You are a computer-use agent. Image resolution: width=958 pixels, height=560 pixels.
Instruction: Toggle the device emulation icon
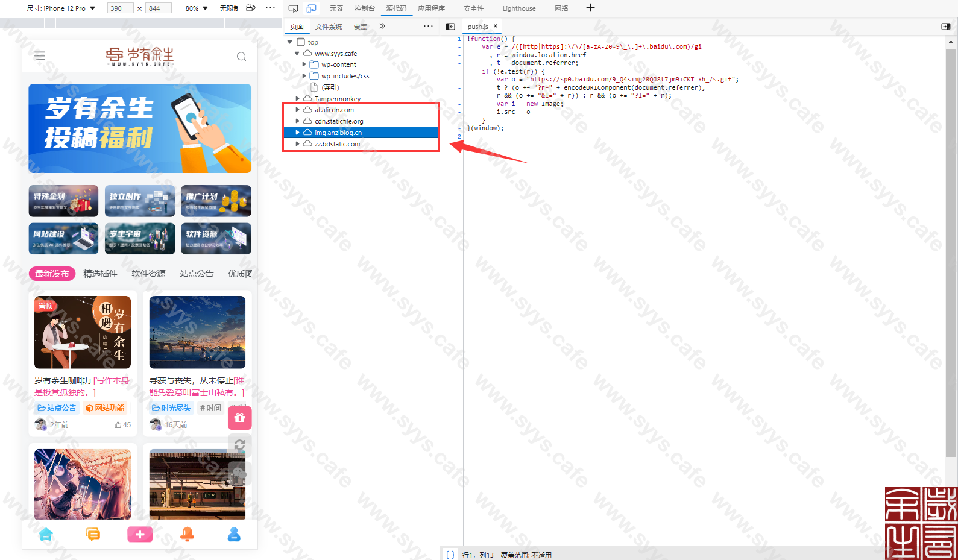pos(311,8)
